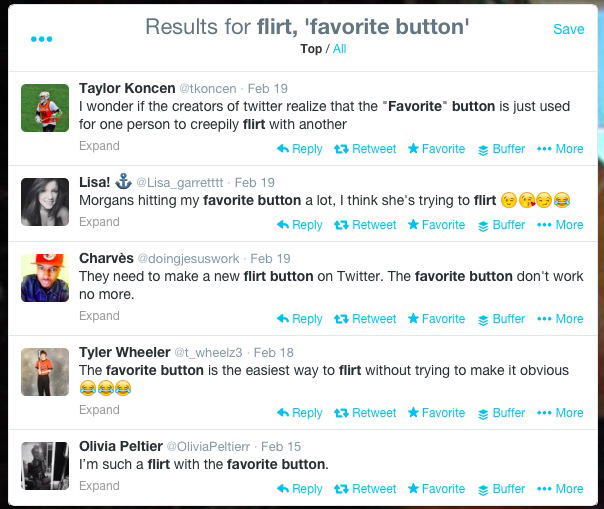
Task: Open the @tkoncen profile handle
Action: pos(208,89)
